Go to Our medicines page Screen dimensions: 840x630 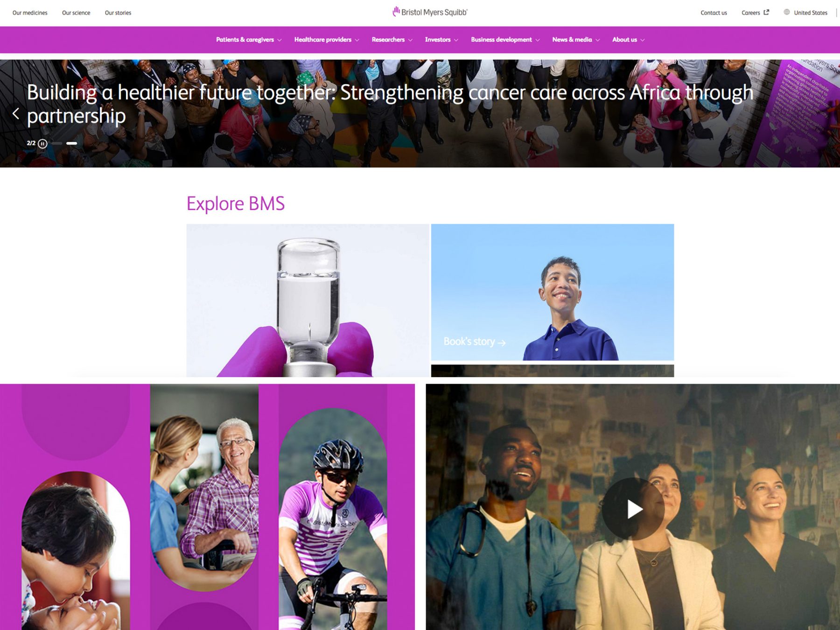click(30, 13)
